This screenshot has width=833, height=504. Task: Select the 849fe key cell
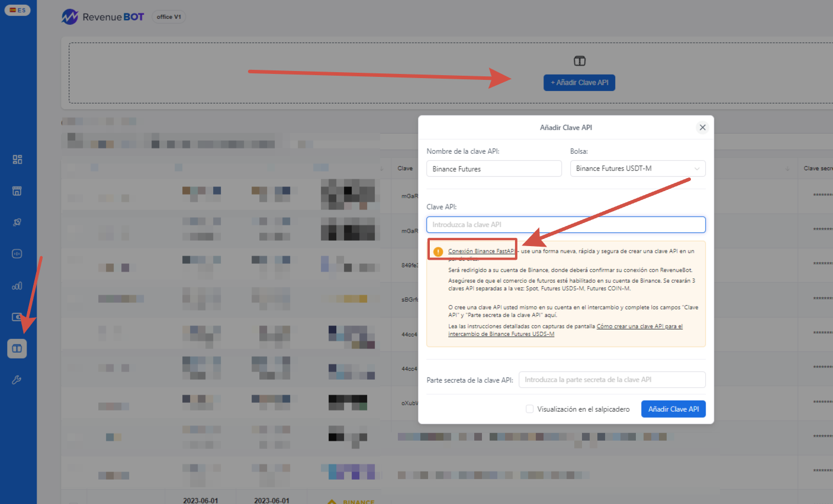pos(410,266)
